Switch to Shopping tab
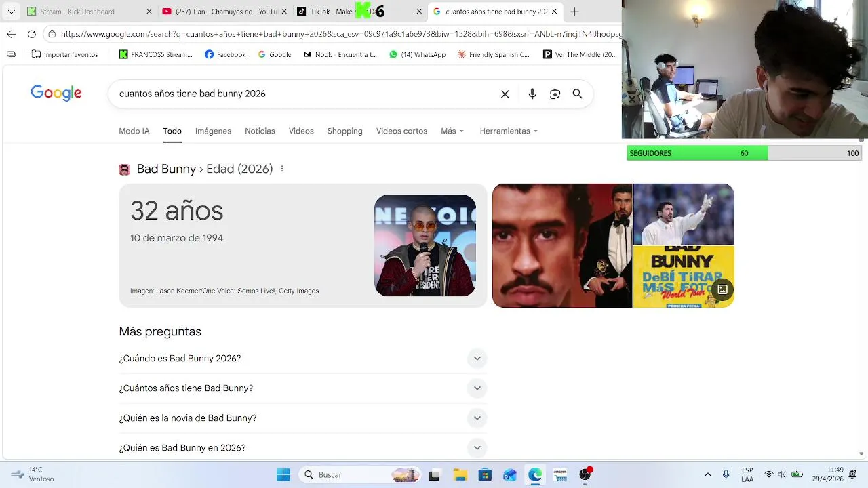 point(344,131)
